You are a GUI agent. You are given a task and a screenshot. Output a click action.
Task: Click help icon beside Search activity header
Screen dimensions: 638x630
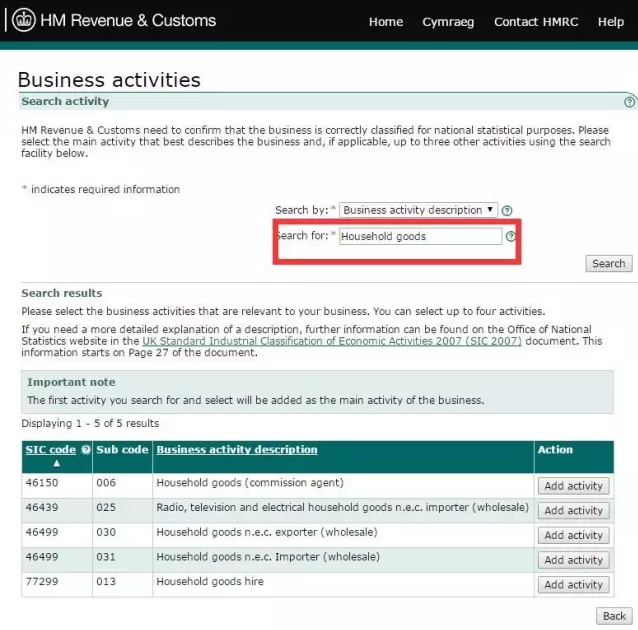coord(629,102)
